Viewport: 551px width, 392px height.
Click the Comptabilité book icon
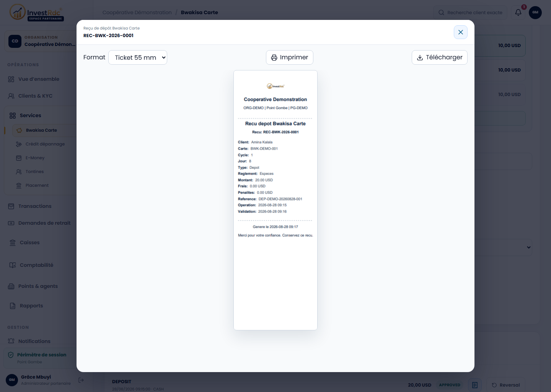tap(13, 265)
